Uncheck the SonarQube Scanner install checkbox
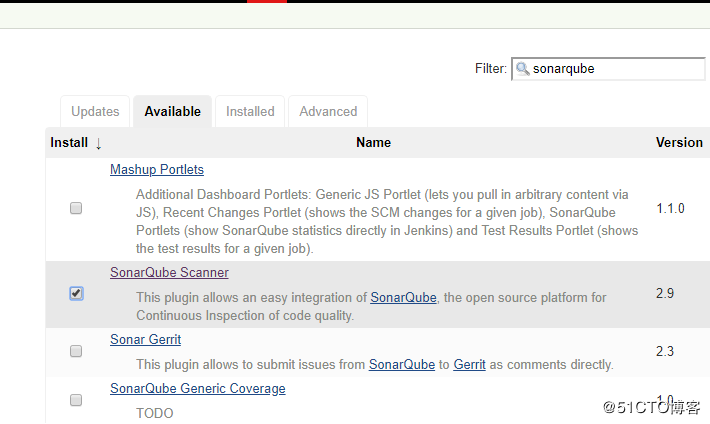 (x=76, y=293)
